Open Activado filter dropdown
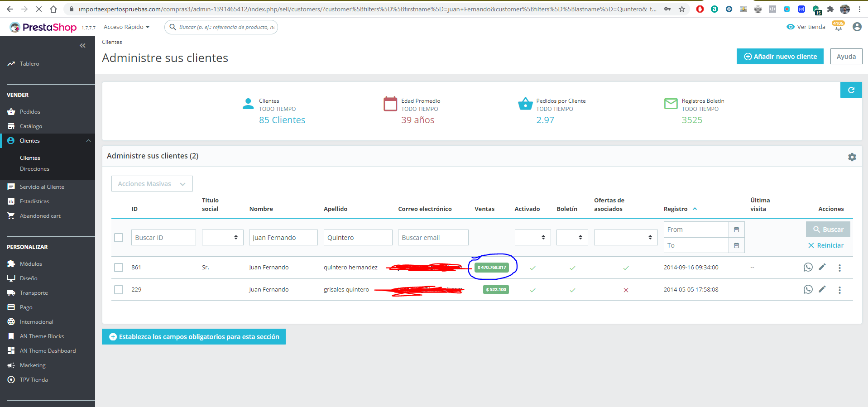The image size is (868, 407). 533,238
